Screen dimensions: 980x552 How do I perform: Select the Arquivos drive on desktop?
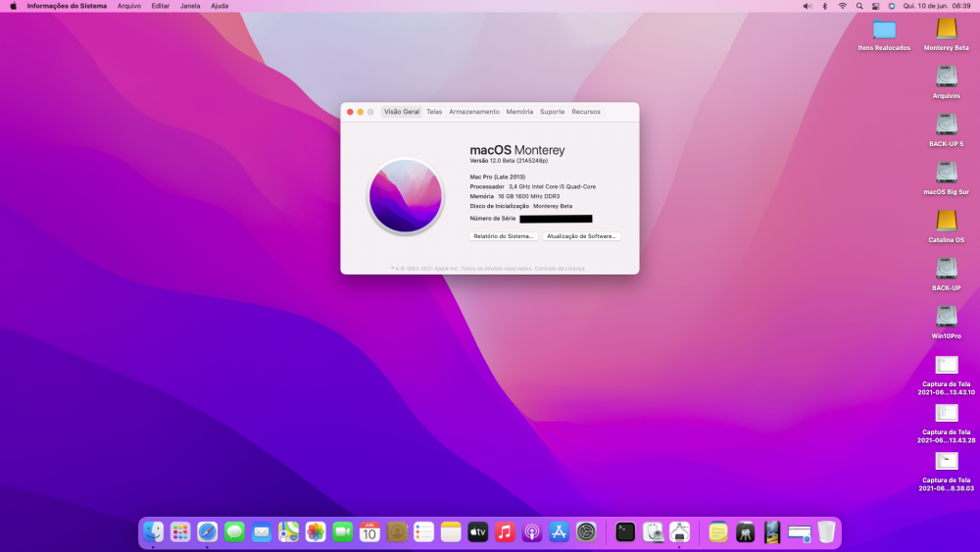pyautogui.click(x=947, y=83)
